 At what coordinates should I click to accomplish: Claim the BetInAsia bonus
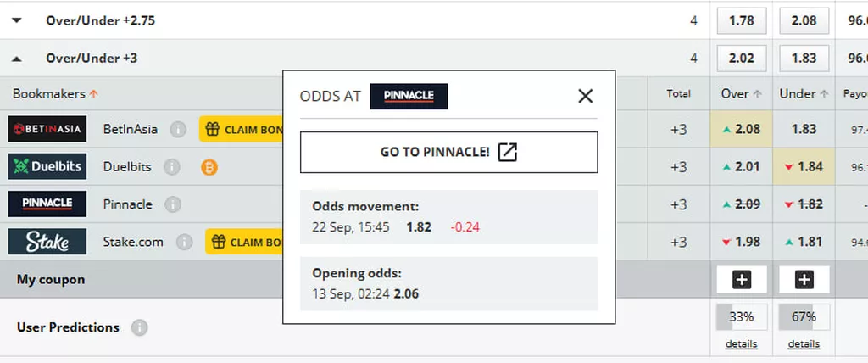pos(242,130)
